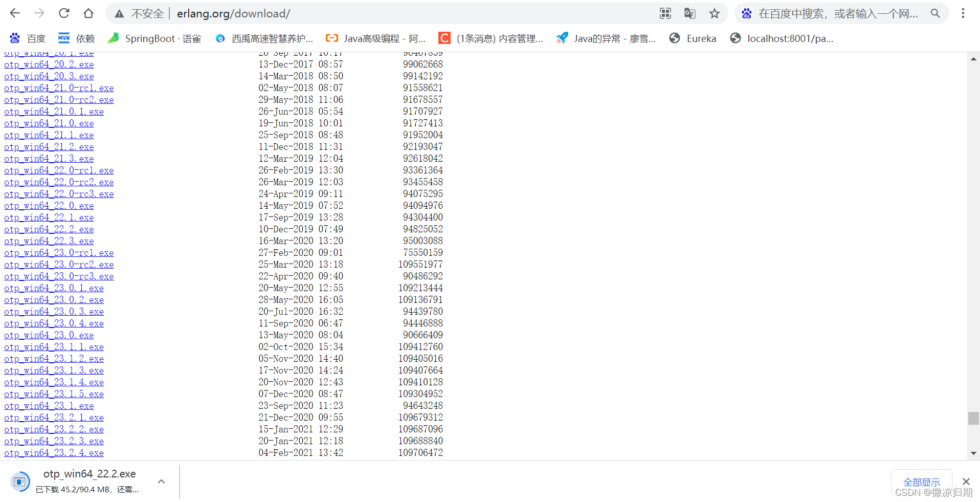Open the Eureka bookmark
The image size is (980, 502).
point(693,38)
